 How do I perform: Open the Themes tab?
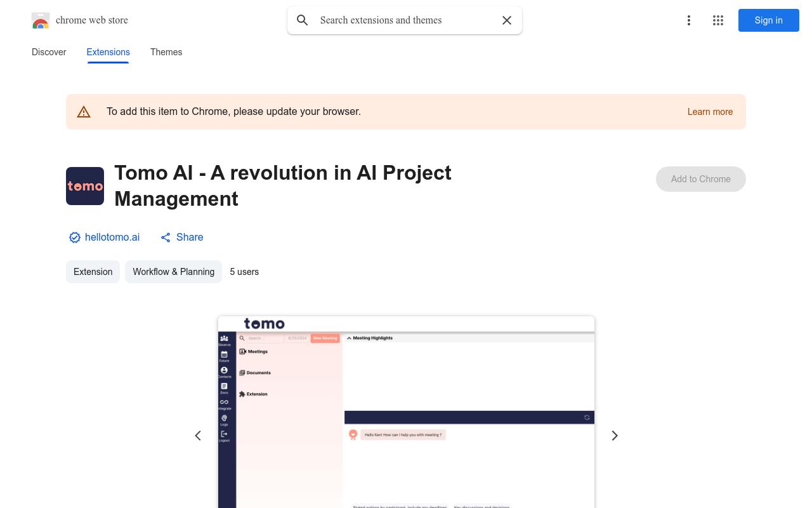[166, 52]
